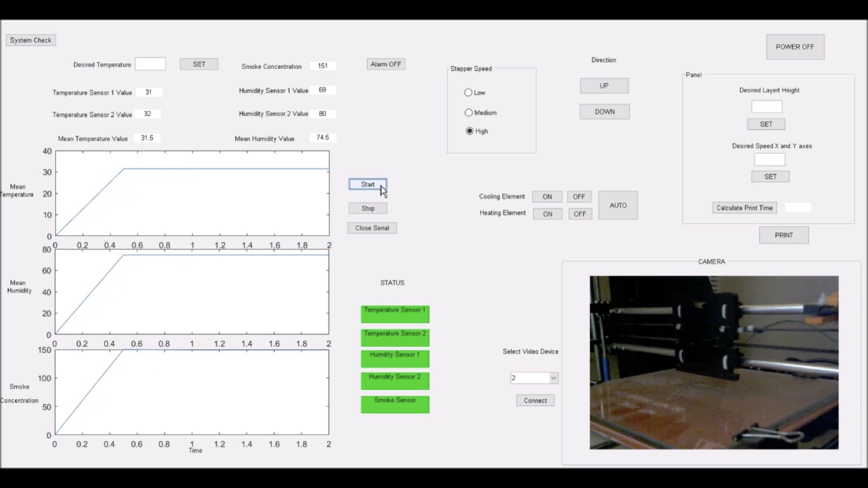The height and width of the screenshot is (488, 868).
Task: Click the Connect button
Action: (x=535, y=401)
